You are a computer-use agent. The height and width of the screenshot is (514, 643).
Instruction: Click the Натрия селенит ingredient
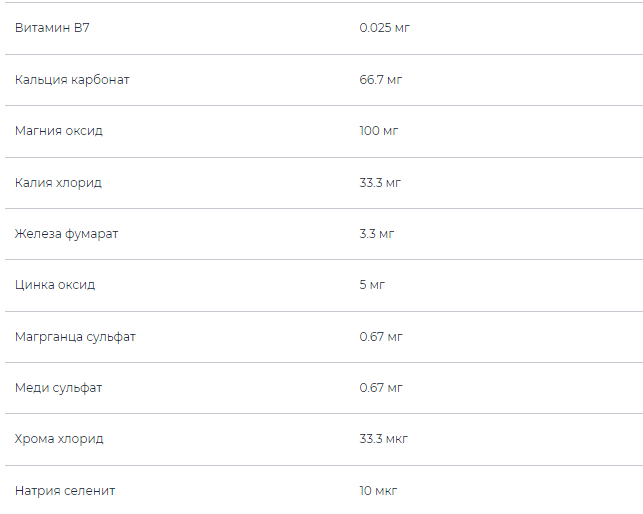coord(65,491)
